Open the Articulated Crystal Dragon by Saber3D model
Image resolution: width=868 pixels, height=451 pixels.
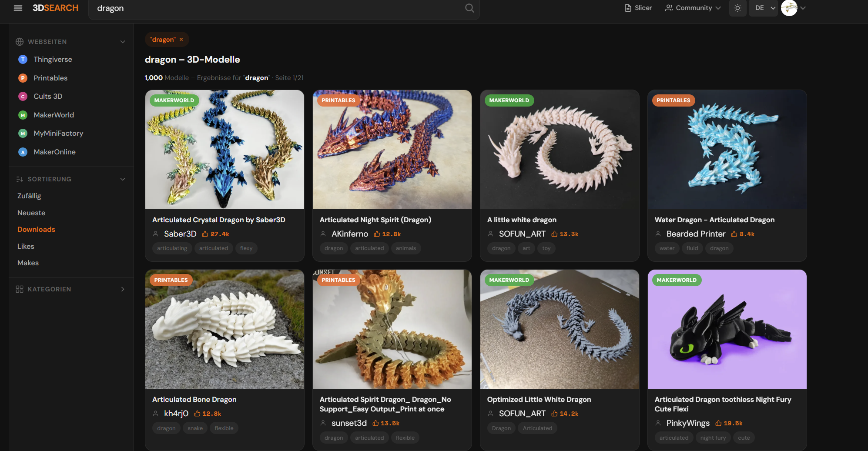pyautogui.click(x=218, y=220)
